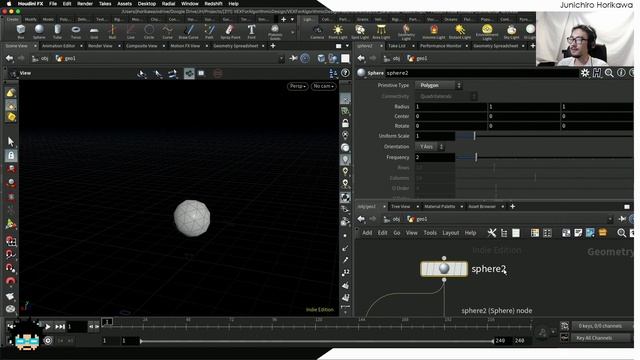Select the Font shelf tool
The width and height of the screenshot is (640, 360).
tap(251, 31)
